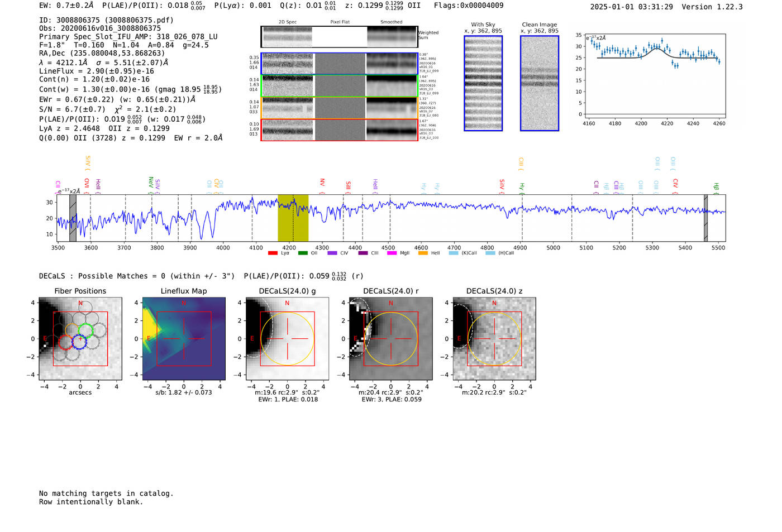Click the green OII legend swatch

[303, 253]
